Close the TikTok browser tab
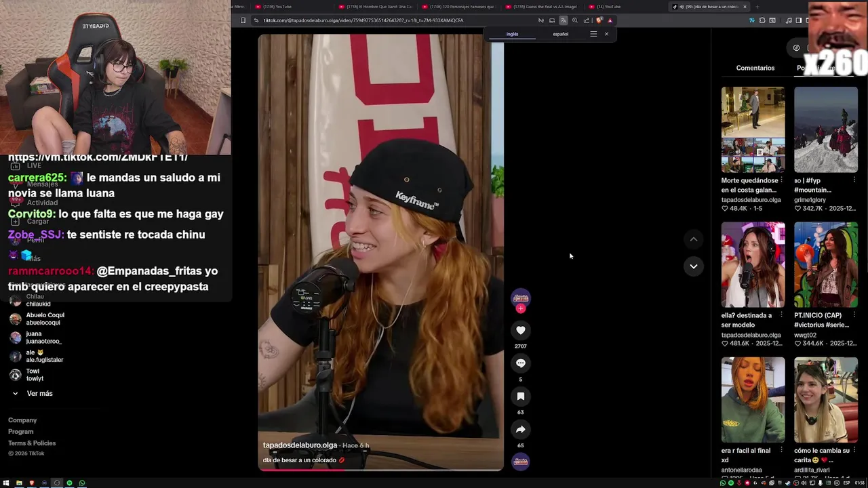 [x=745, y=7]
